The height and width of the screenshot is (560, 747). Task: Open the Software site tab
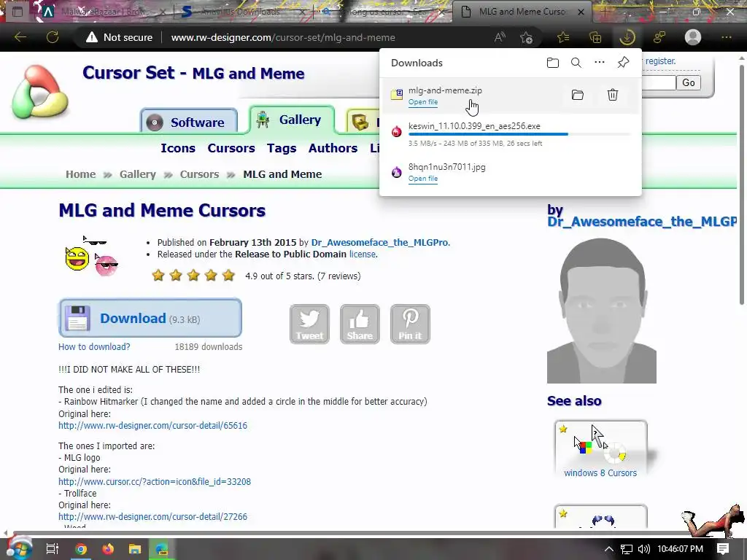(189, 122)
